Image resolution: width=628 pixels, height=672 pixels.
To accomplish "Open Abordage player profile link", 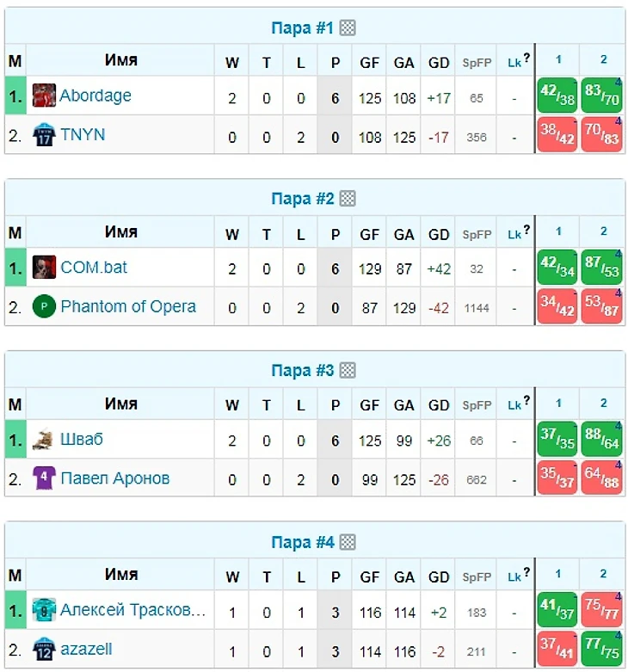I will pos(95,96).
